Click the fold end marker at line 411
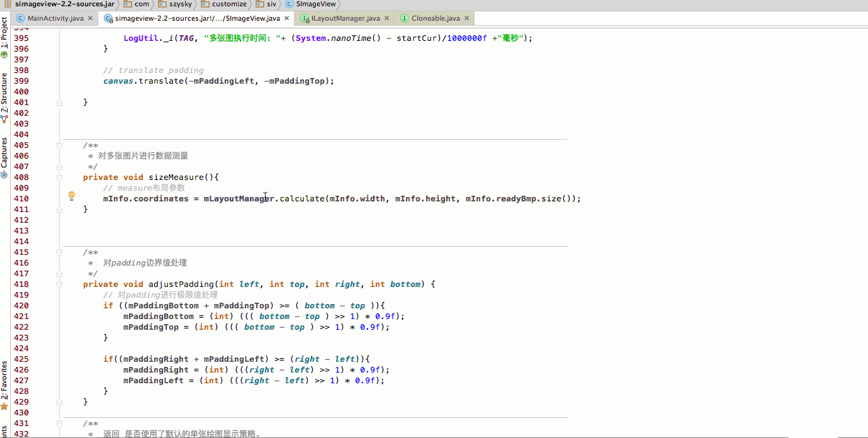Screen dimensions: 868x438 60,209
